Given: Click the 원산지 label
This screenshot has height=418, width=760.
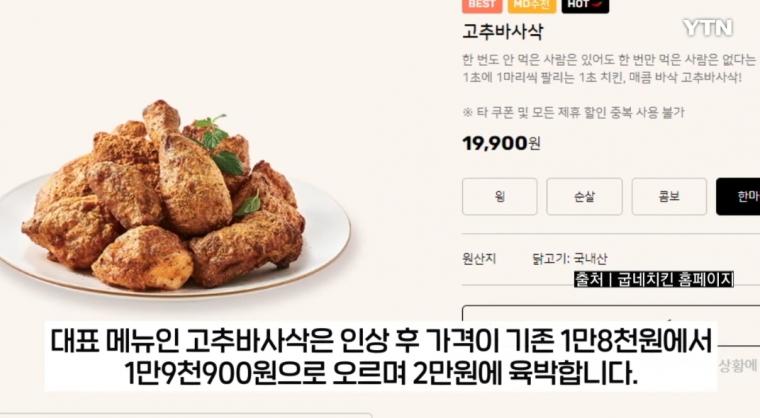Looking at the screenshot, I should tap(479, 259).
